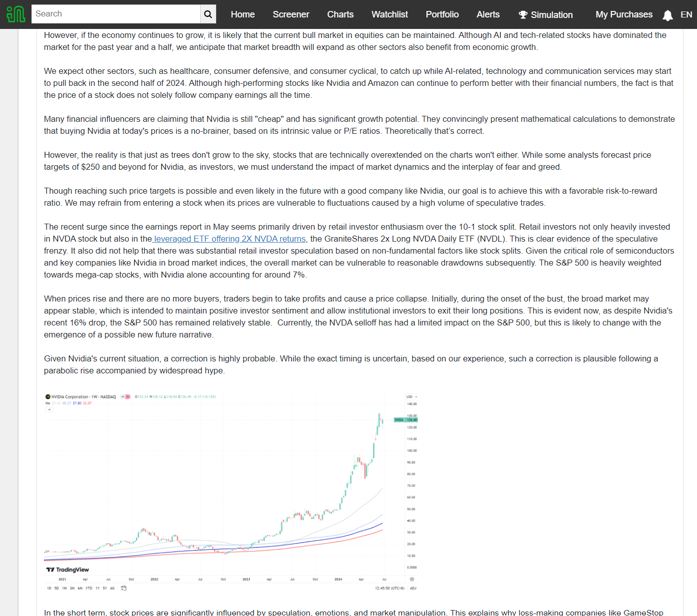Click the chart title 'NVIDIA Corporation · 1W · NASDAQ'
The width and height of the screenshot is (697, 616).
[83, 397]
